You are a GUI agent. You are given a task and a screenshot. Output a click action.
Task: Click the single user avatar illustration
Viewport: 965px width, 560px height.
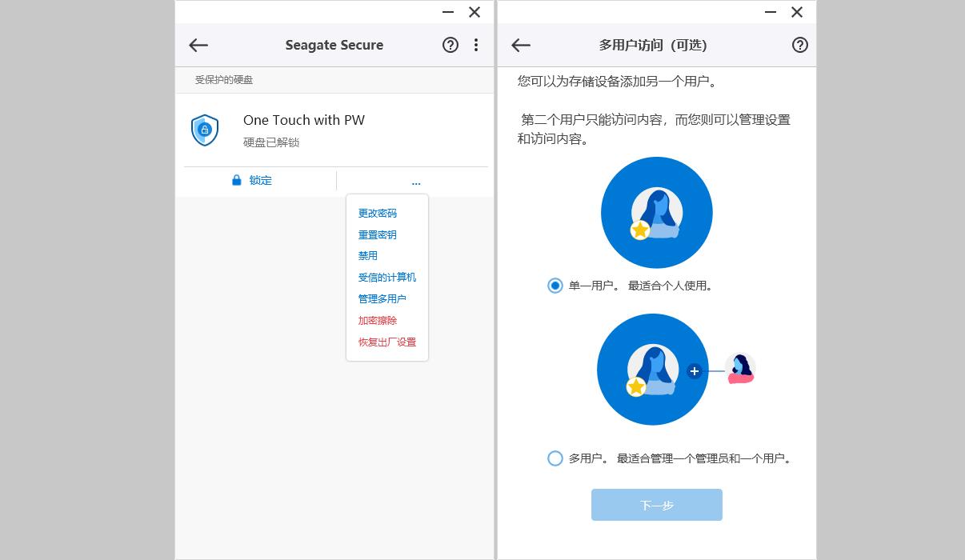[656, 212]
